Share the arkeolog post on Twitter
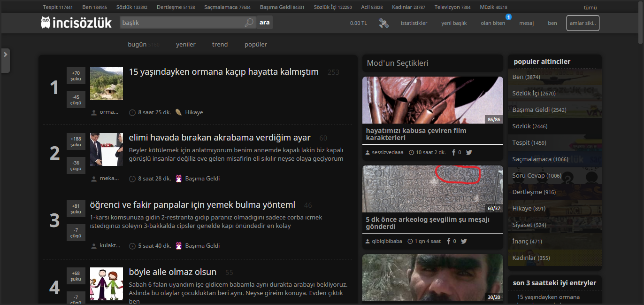Viewport: 644px width, 305px height. 464,241
